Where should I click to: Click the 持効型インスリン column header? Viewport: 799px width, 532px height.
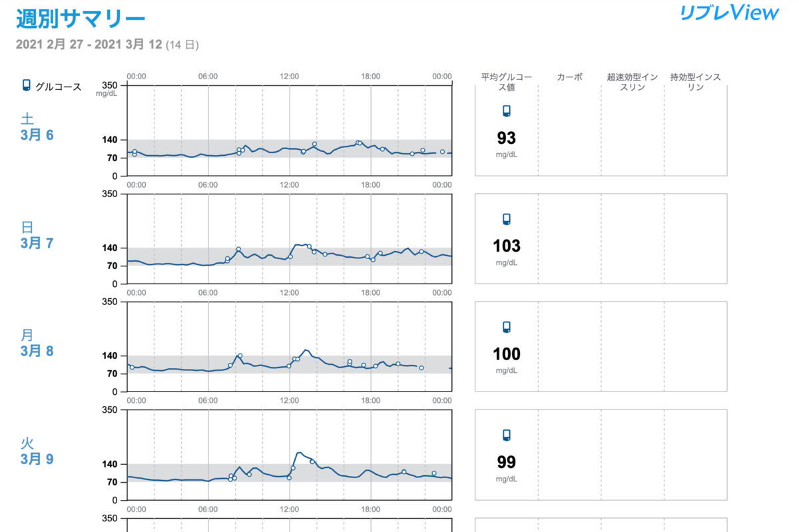coord(696,82)
